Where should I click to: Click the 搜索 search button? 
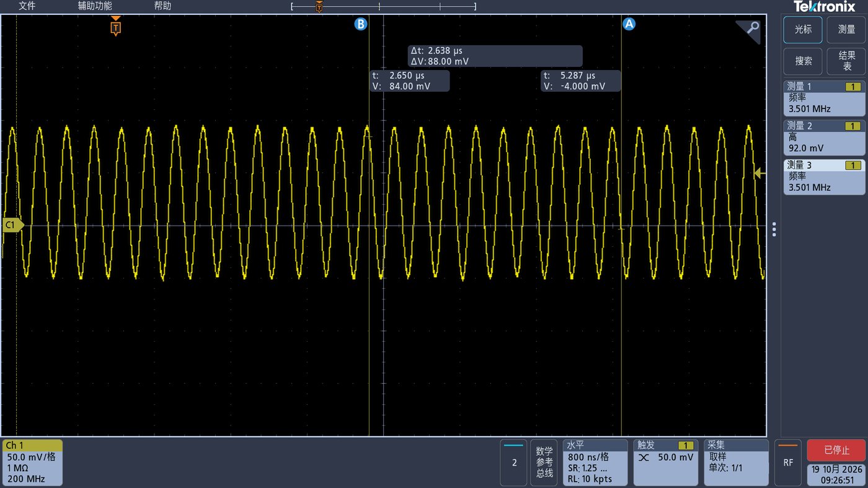(x=803, y=61)
